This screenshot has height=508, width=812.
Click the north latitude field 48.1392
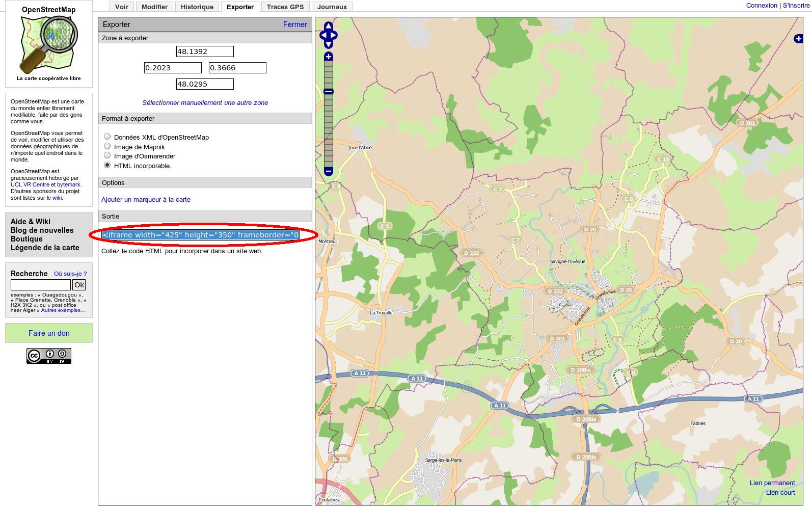tap(205, 51)
